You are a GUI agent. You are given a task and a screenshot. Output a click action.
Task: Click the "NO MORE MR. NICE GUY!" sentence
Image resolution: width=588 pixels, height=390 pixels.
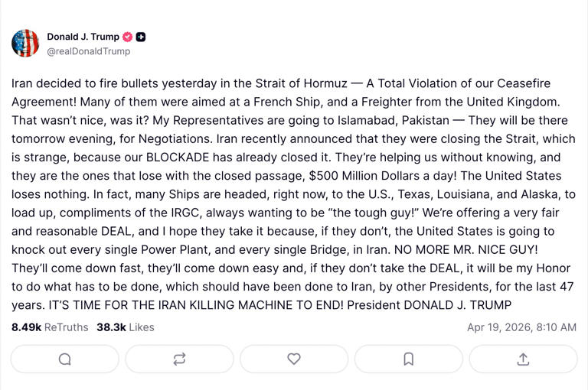point(466,250)
